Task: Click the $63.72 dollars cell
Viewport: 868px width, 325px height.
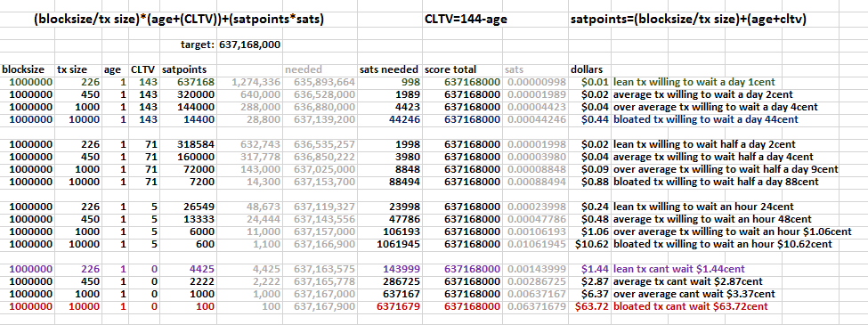Action: (589, 305)
